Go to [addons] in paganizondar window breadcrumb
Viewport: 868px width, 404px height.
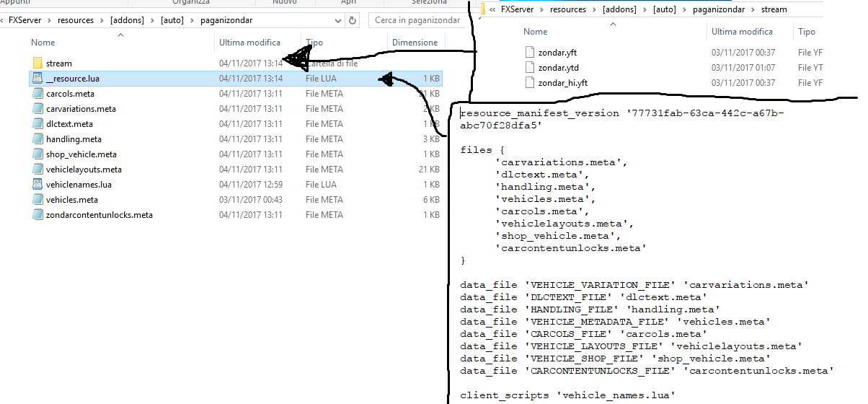pyautogui.click(x=126, y=20)
